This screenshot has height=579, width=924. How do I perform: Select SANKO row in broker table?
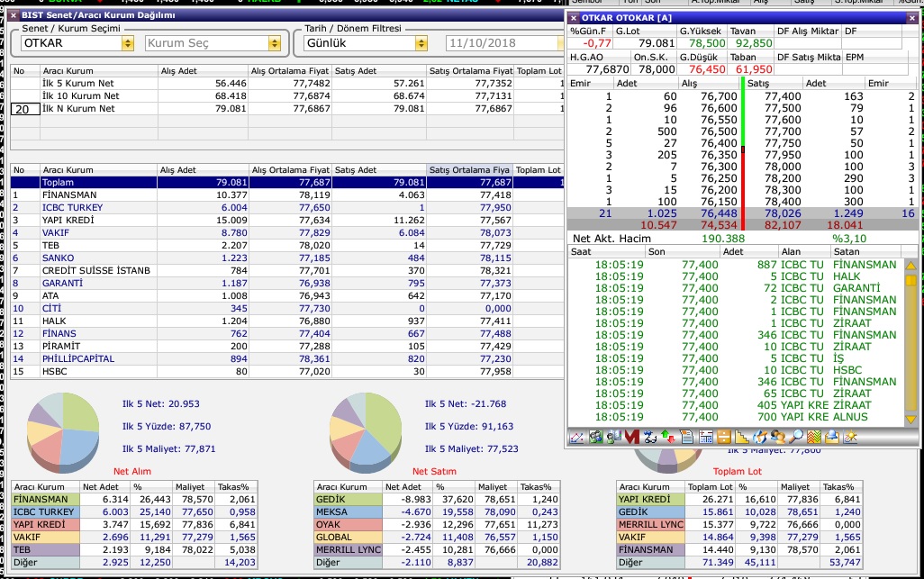[287, 258]
